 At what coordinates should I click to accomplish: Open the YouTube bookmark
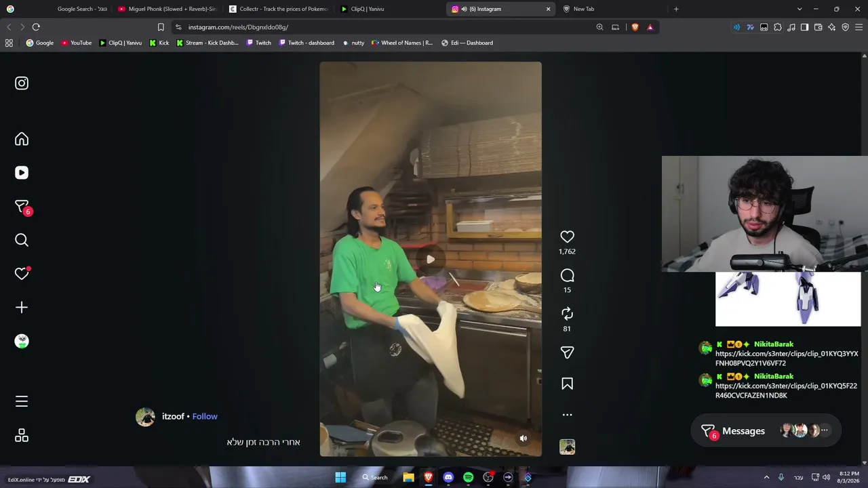tap(77, 43)
